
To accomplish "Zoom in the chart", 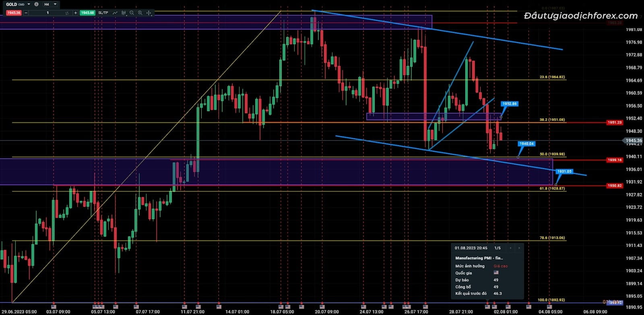I will point(140,13).
